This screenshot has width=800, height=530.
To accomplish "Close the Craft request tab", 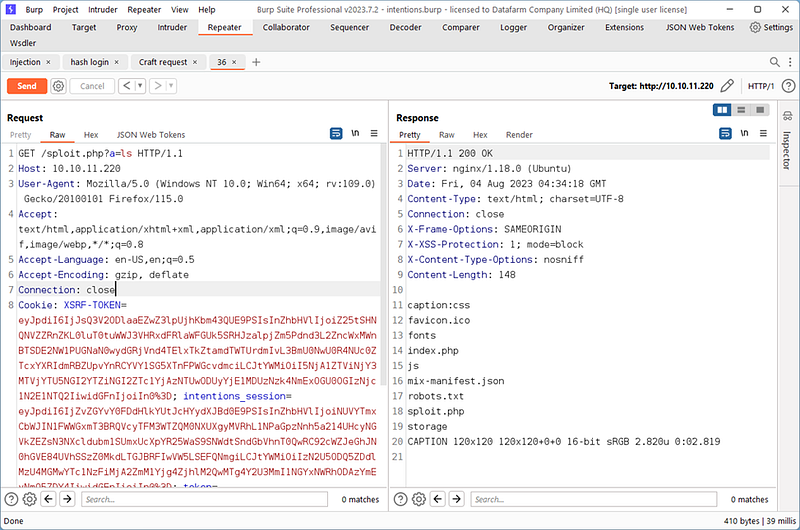I will tap(194, 62).
